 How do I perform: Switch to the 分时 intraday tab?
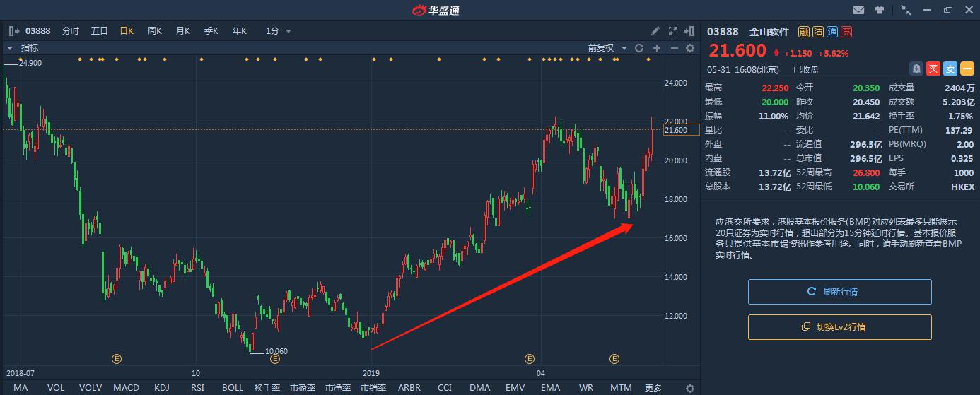(71, 31)
